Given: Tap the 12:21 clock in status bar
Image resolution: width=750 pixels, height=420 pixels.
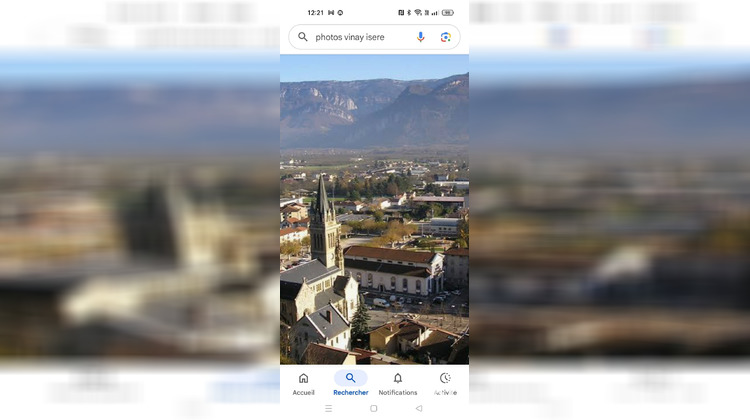Looking at the screenshot, I should [315, 13].
